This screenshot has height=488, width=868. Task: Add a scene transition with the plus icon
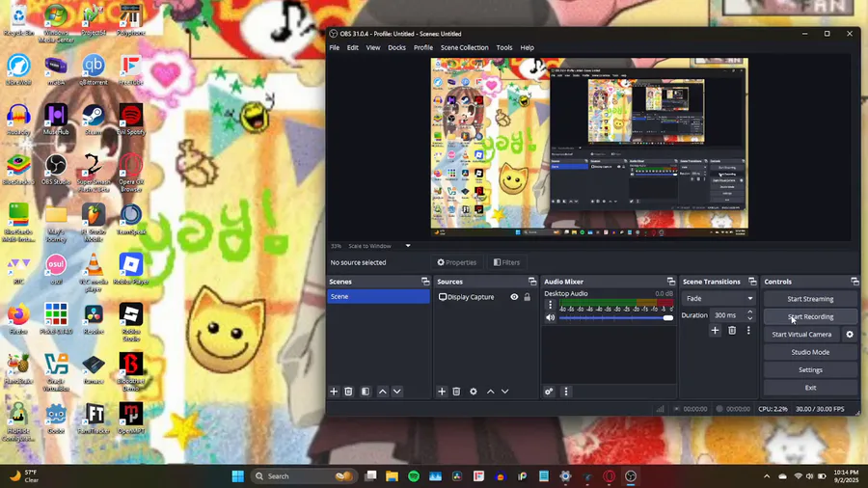[716, 331]
